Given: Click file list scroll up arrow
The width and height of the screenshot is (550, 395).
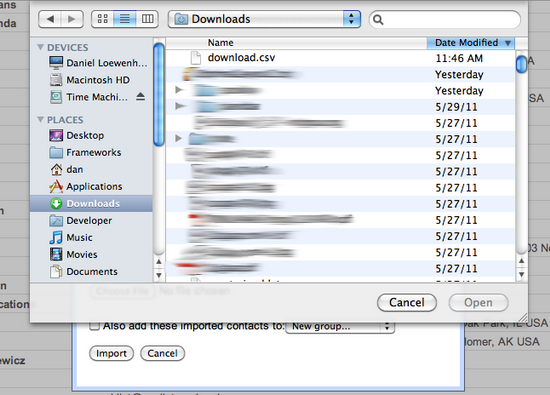Looking at the screenshot, I should pos(522,261).
